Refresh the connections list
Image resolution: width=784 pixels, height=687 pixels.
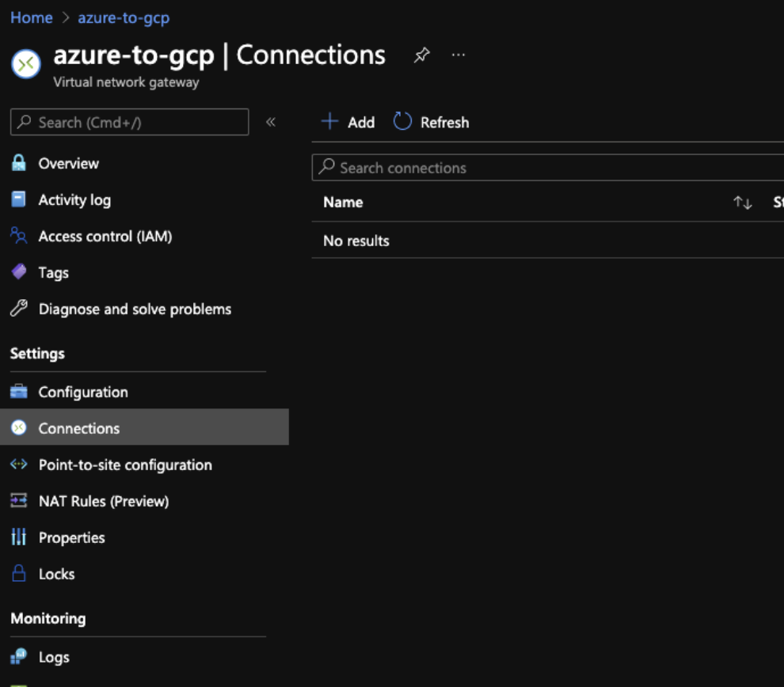(x=432, y=122)
